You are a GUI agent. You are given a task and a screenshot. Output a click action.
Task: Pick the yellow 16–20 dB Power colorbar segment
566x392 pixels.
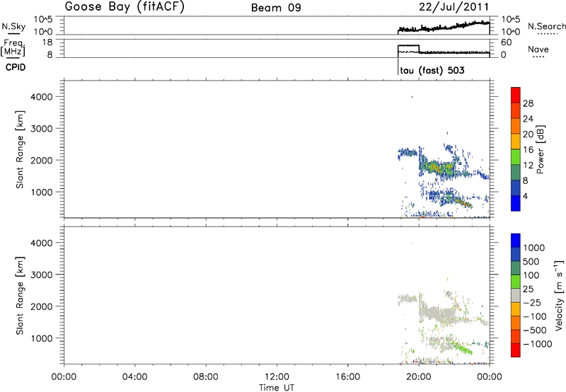coord(516,141)
